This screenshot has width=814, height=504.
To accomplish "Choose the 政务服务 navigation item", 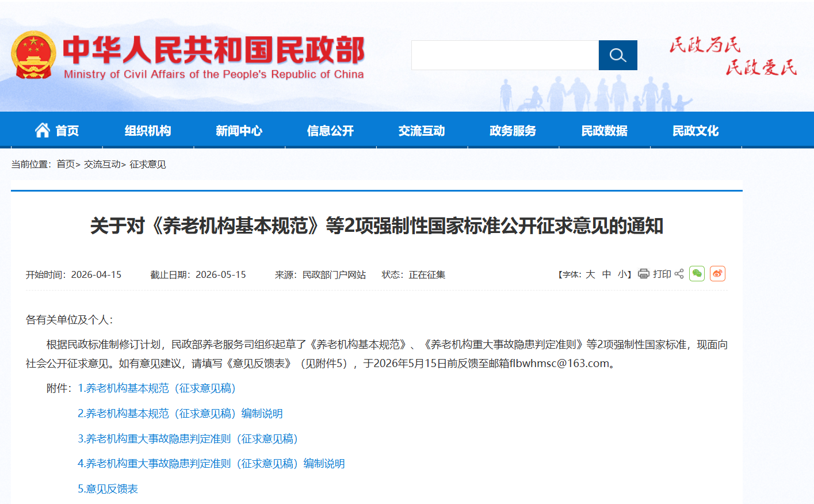I will coord(513,131).
